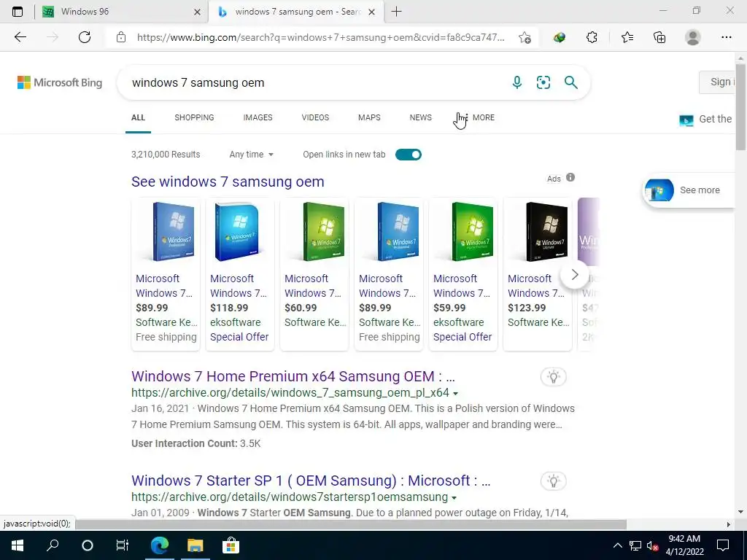Open the tab actions menu icon
The image size is (747, 560).
[x=18, y=12]
